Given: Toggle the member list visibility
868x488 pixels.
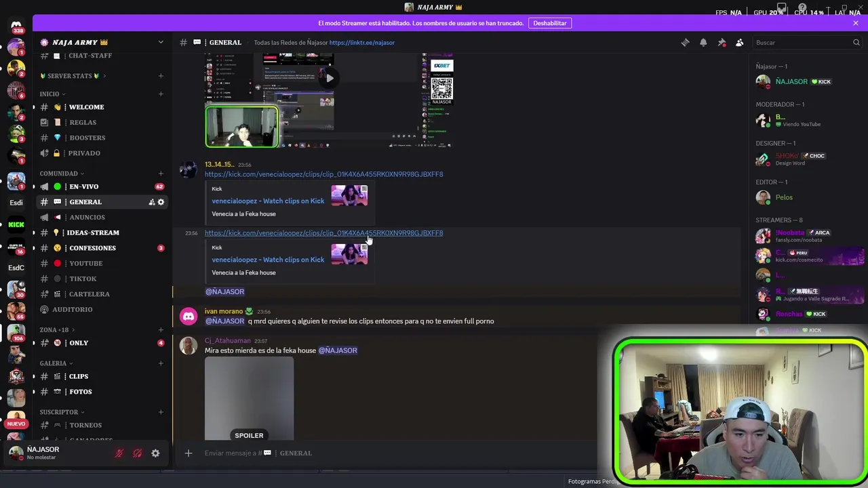Looking at the screenshot, I should point(740,42).
